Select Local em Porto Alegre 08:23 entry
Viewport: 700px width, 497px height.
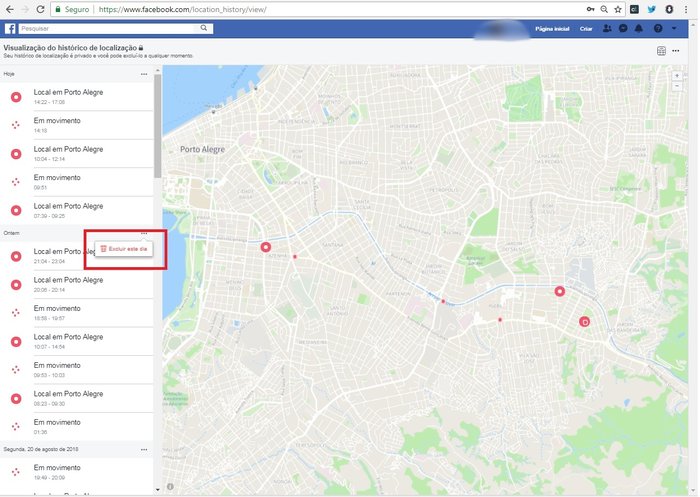(77, 398)
